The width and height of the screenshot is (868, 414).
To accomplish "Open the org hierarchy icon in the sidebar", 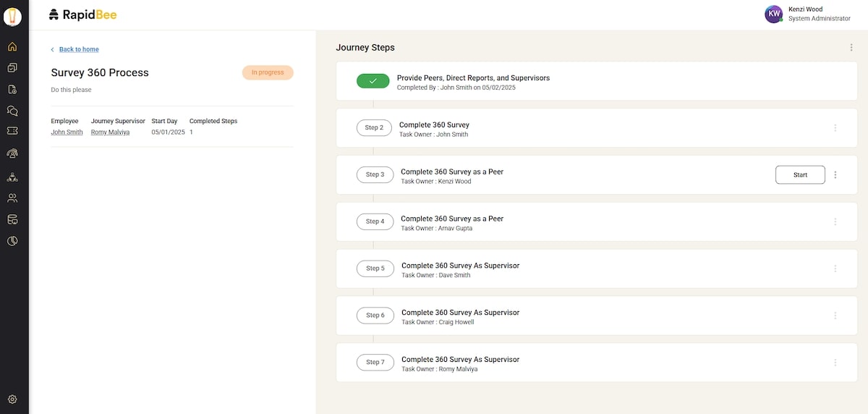I will (x=12, y=177).
